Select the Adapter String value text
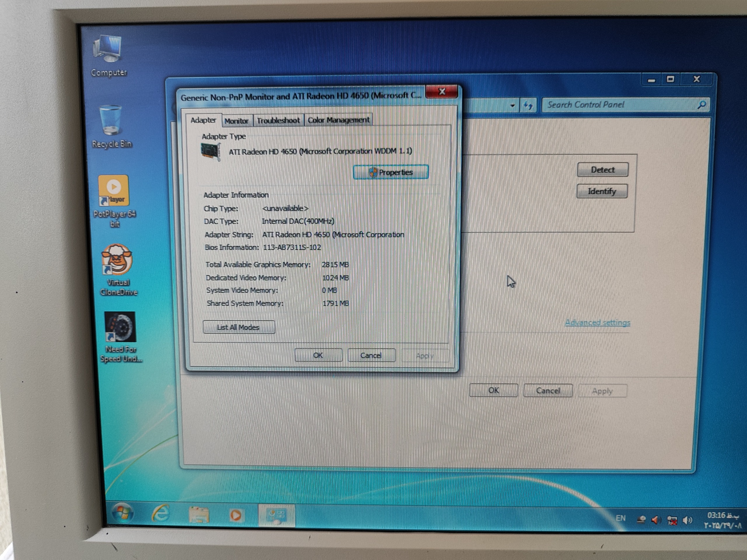Screen dimensions: 747x560 [x=333, y=235]
